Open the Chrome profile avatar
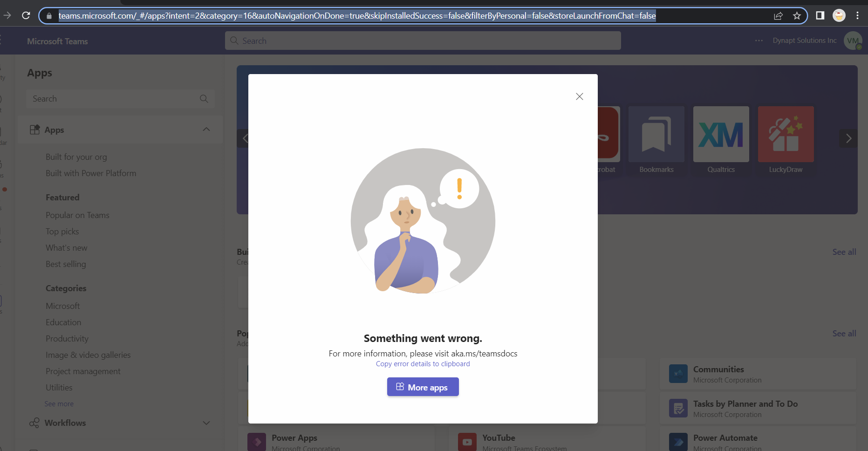 click(839, 15)
